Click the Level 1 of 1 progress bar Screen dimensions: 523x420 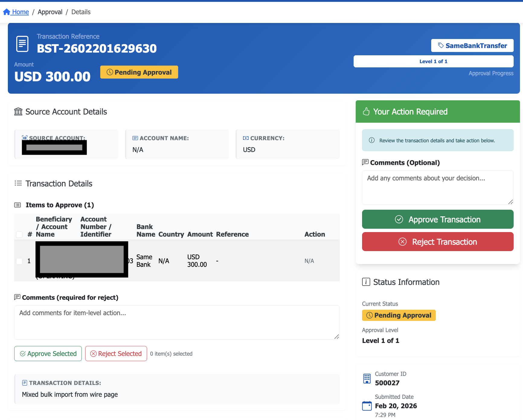click(x=433, y=61)
